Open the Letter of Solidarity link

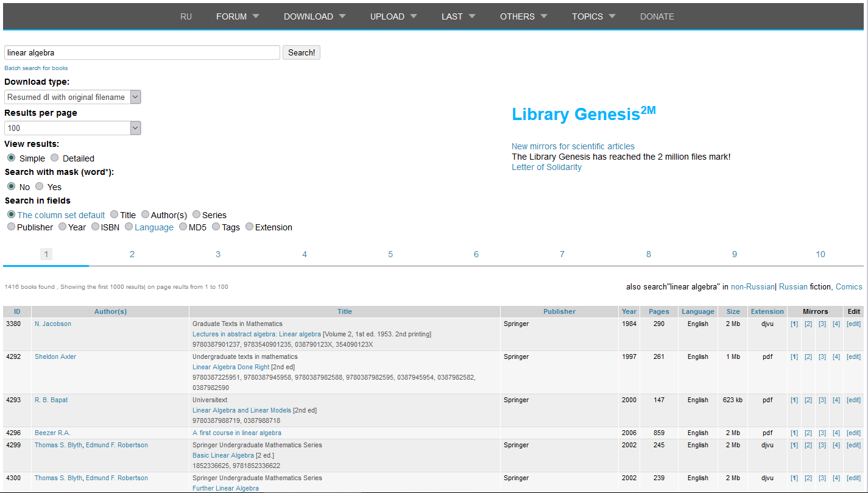546,167
